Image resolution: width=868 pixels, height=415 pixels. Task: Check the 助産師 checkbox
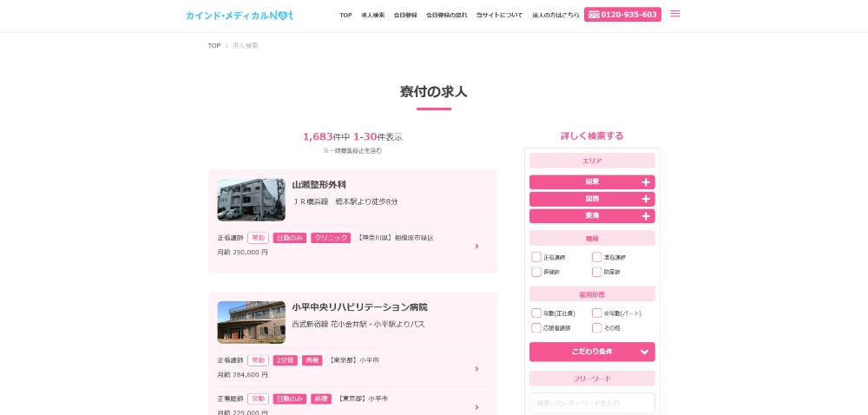pos(596,273)
